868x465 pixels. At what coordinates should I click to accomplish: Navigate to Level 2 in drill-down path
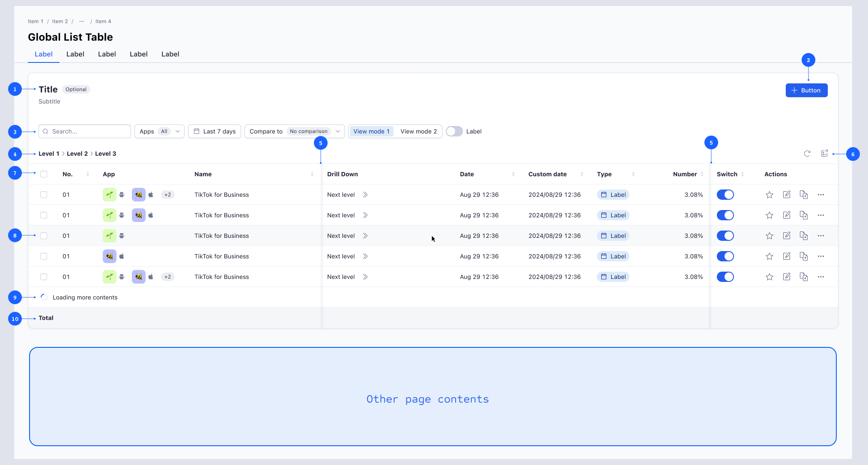(77, 154)
